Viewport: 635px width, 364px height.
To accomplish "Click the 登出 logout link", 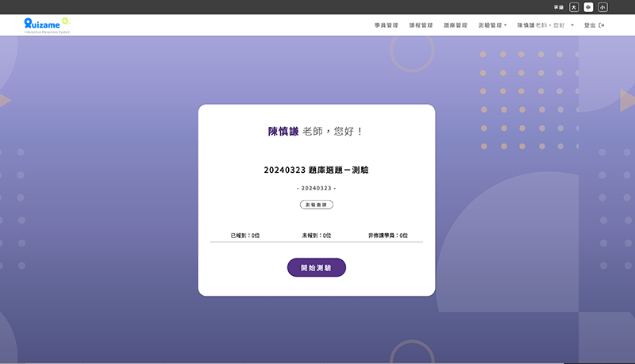I will pos(590,25).
